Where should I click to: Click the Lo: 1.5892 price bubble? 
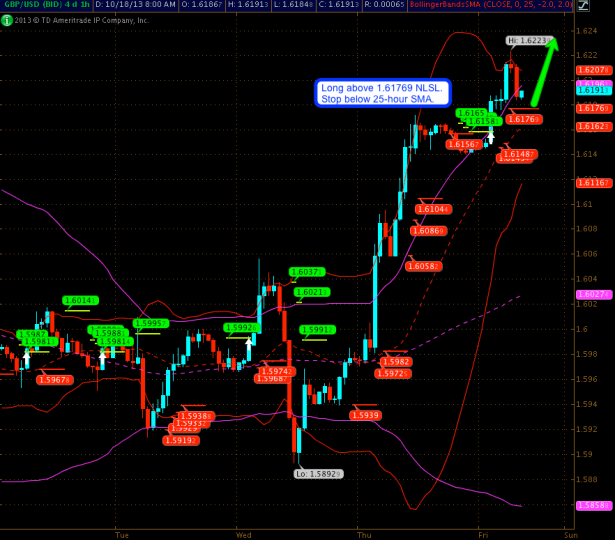tap(319, 473)
